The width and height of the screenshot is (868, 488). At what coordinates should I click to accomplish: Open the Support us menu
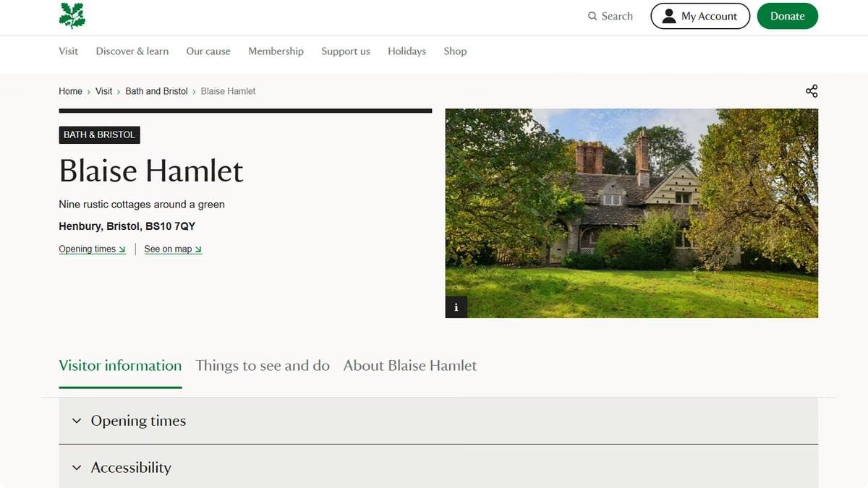point(346,51)
